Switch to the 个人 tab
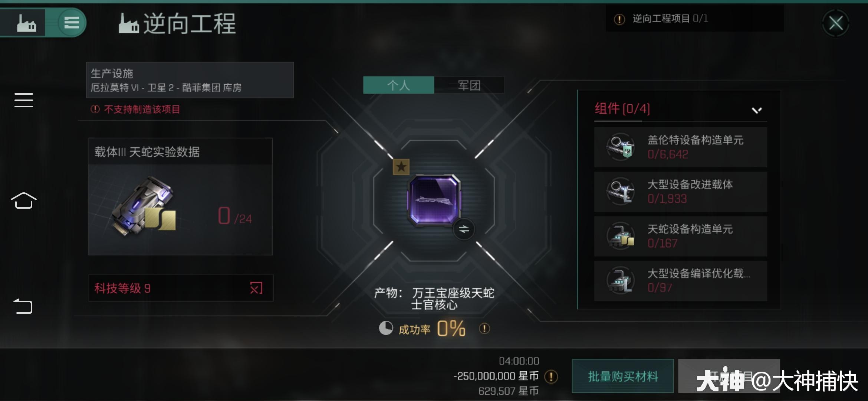The image size is (868, 401). click(x=398, y=85)
